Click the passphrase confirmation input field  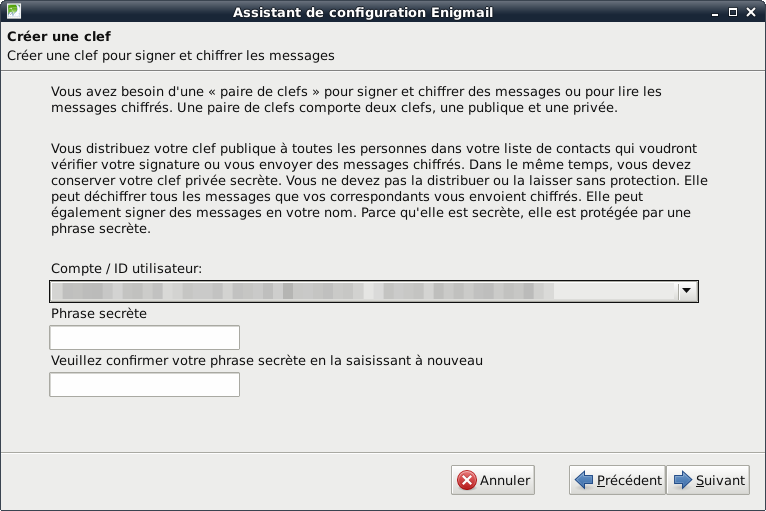point(144,385)
